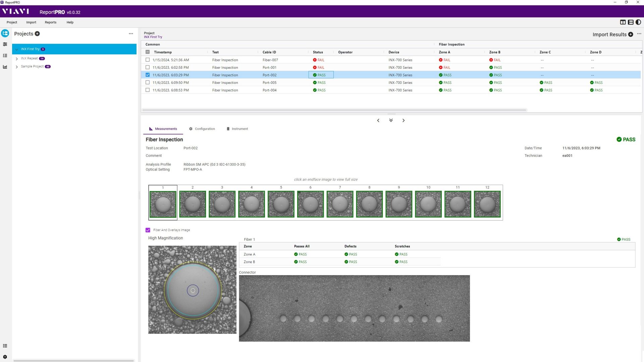Click the Import Results plus icon

pyautogui.click(x=631, y=35)
